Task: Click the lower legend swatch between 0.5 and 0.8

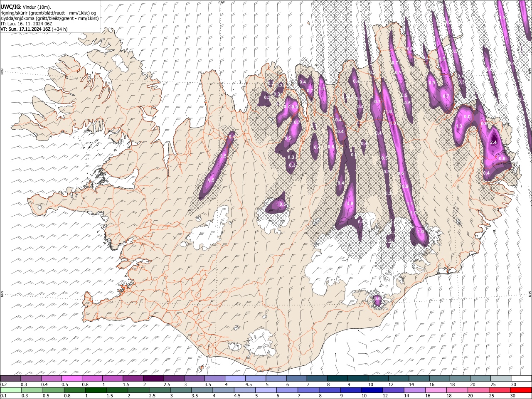Action: click(53, 390)
